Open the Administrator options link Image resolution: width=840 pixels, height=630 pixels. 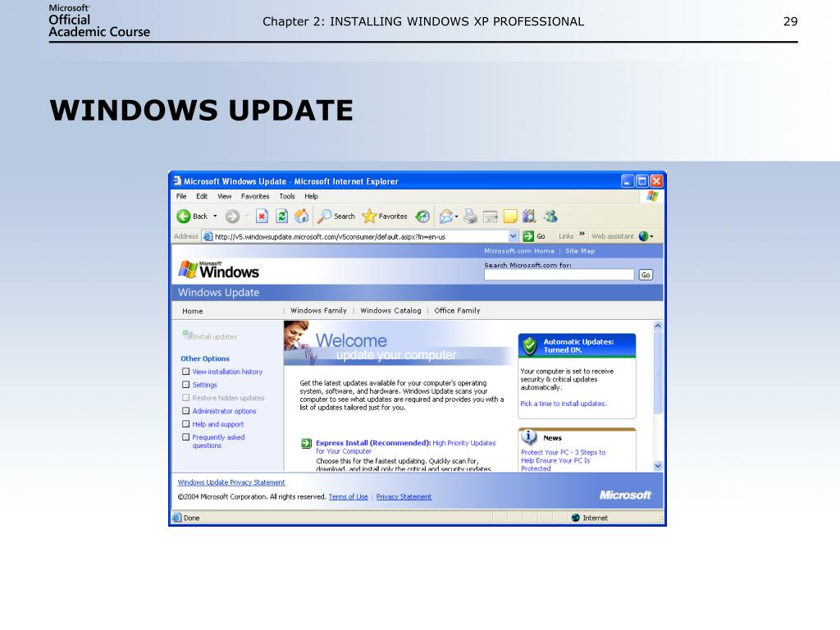click(224, 411)
